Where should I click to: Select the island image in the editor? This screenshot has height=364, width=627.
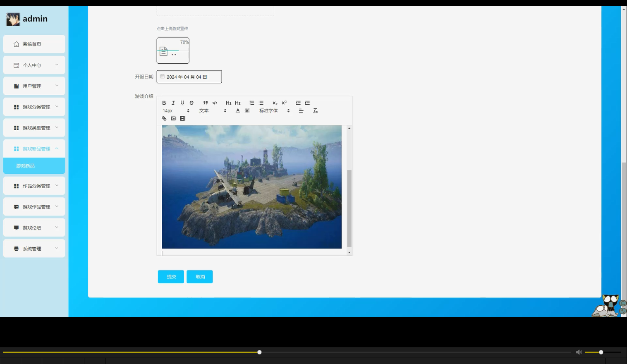(x=251, y=187)
